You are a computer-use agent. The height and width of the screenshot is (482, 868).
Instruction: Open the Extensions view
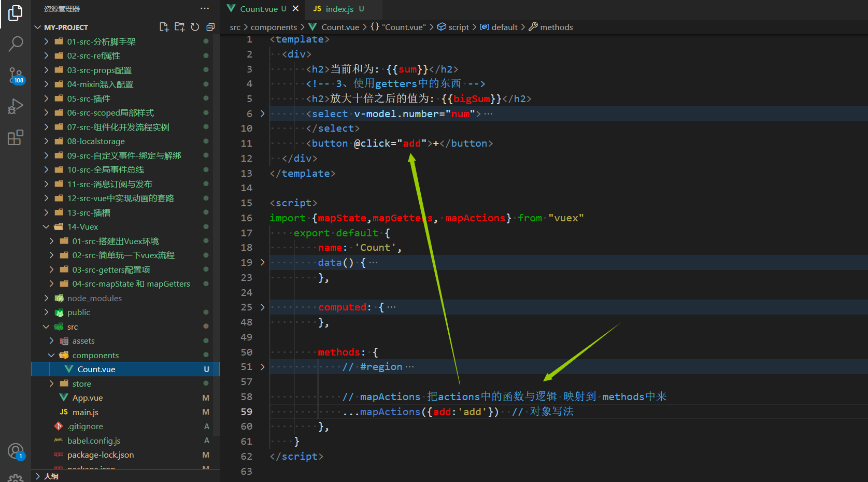pos(16,137)
